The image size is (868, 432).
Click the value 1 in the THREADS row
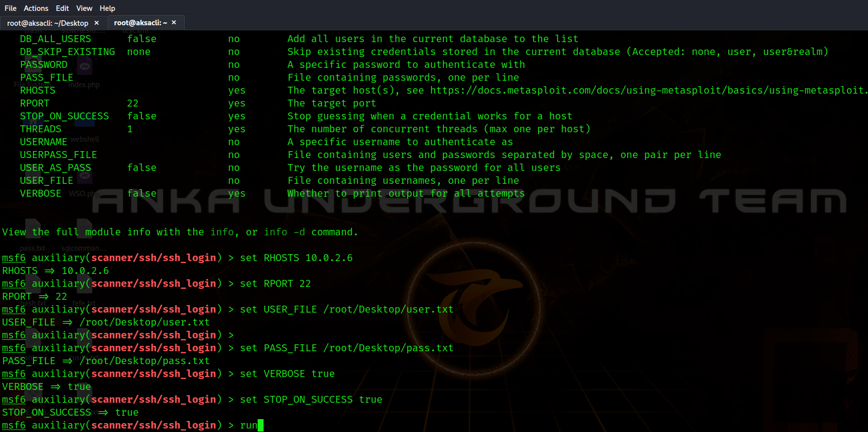click(130, 129)
